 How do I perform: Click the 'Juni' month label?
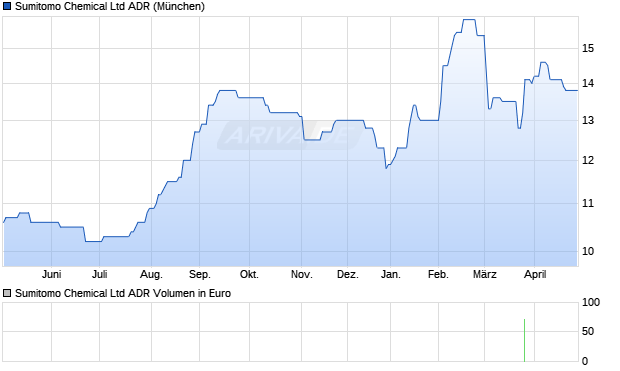point(51,274)
